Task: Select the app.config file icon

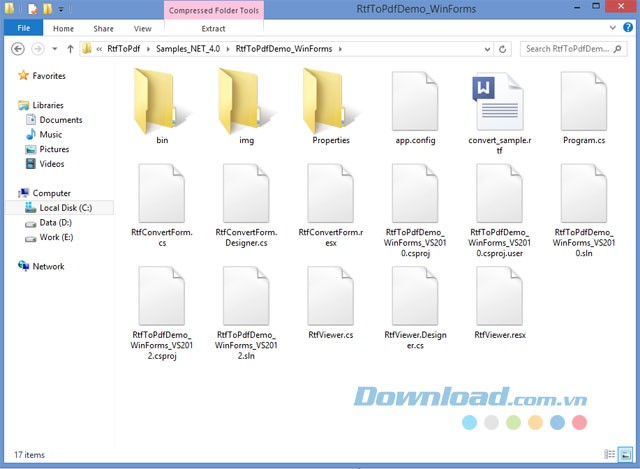Action: [415, 101]
